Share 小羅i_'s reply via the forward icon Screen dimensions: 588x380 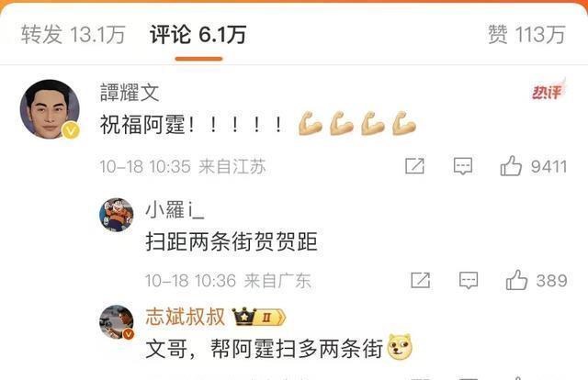click(420, 280)
